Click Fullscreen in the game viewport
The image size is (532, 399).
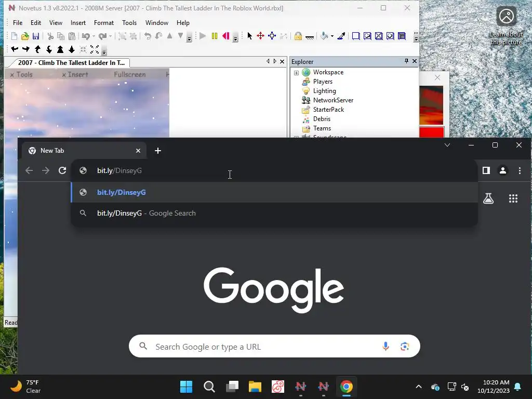(x=129, y=75)
